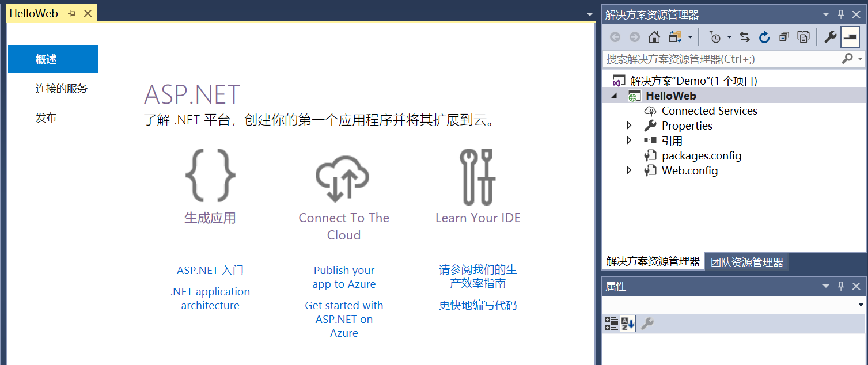Open the document tabs overflow dropdown
This screenshot has width=868, height=365.
click(589, 14)
